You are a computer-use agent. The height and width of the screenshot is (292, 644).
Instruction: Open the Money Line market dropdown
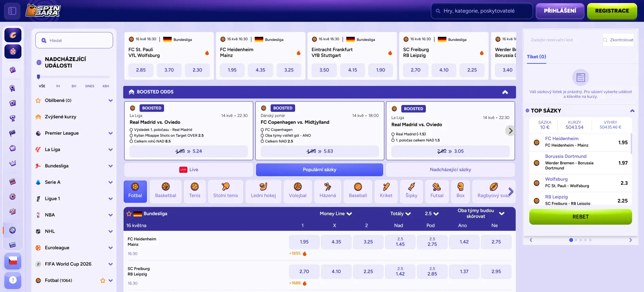[336, 214]
